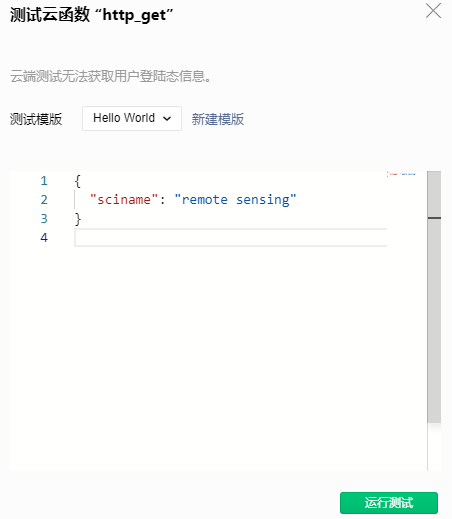Click the minimap preview in the editor corner
Image resolution: width=452 pixels, height=519 pixels.
pyautogui.click(x=402, y=174)
